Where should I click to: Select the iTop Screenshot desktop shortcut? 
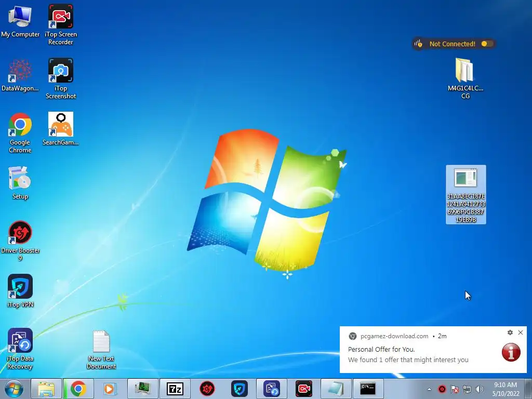[x=60, y=79]
